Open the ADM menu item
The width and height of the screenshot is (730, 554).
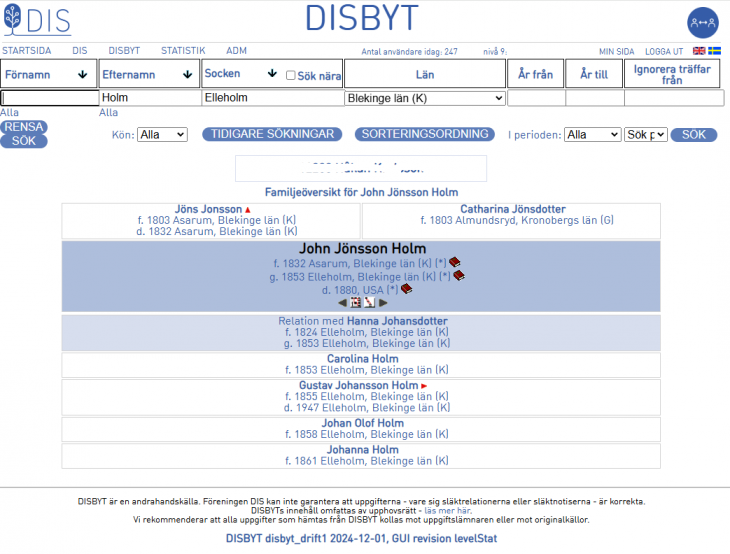tap(237, 51)
